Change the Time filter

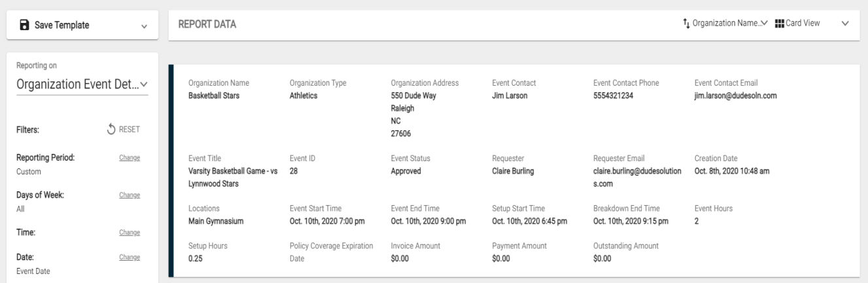pyautogui.click(x=130, y=232)
